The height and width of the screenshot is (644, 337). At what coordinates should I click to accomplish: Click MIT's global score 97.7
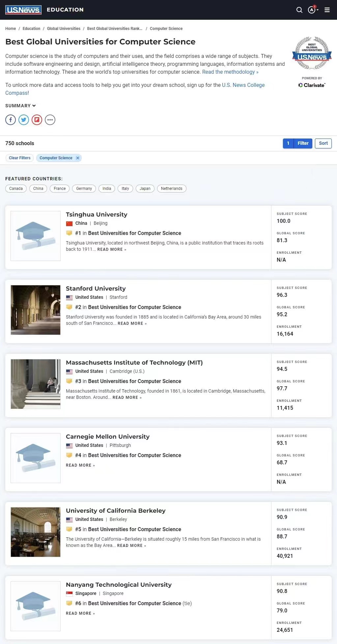click(282, 388)
